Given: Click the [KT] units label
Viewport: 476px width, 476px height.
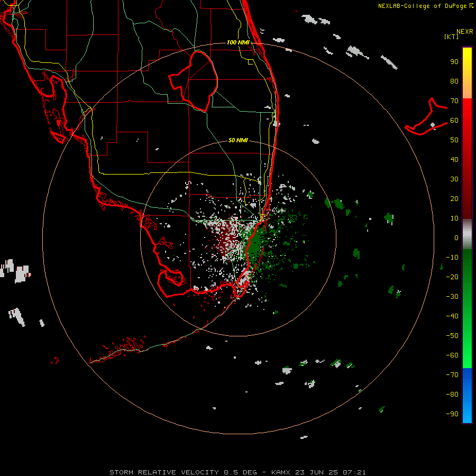Looking at the screenshot, I should pos(452,36).
